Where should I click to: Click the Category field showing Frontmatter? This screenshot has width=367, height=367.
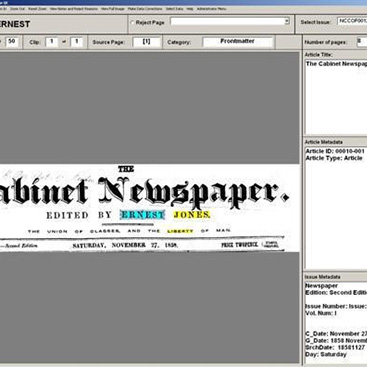(x=238, y=42)
